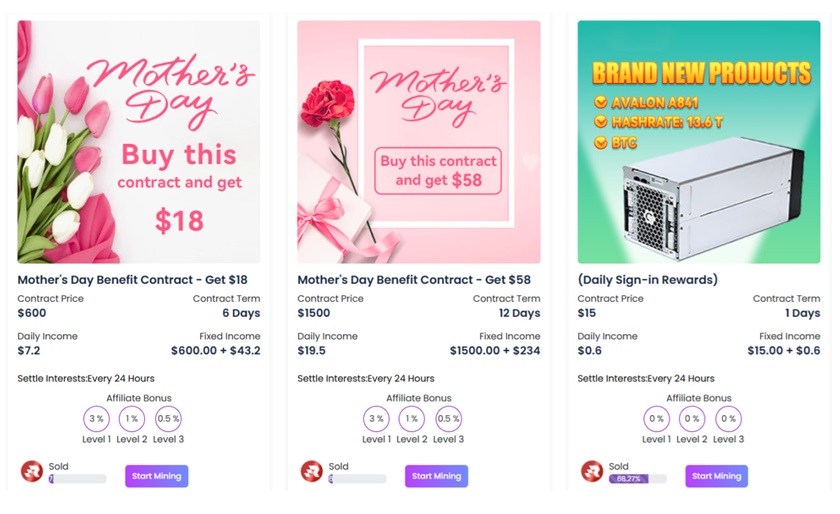Open 'Mother's Day Benefit Contract - Get $58' title
This screenshot has width=840, height=514.
click(x=414, y=280)
